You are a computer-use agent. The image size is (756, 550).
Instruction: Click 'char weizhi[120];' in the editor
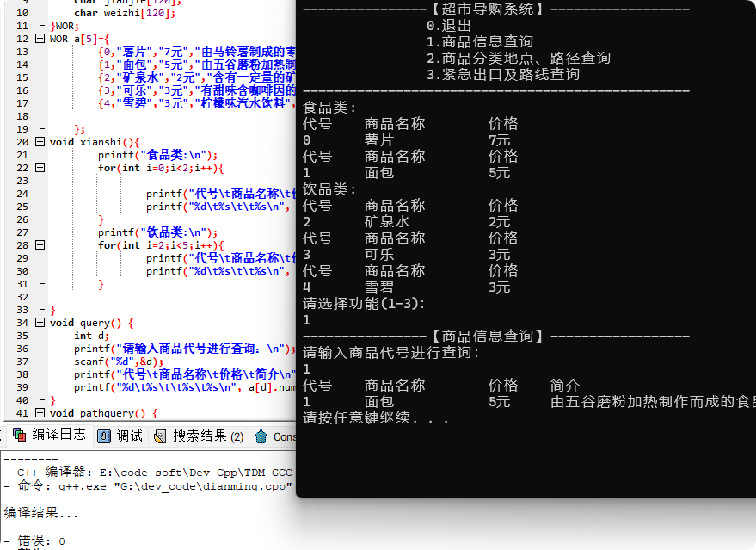point(125,13)
